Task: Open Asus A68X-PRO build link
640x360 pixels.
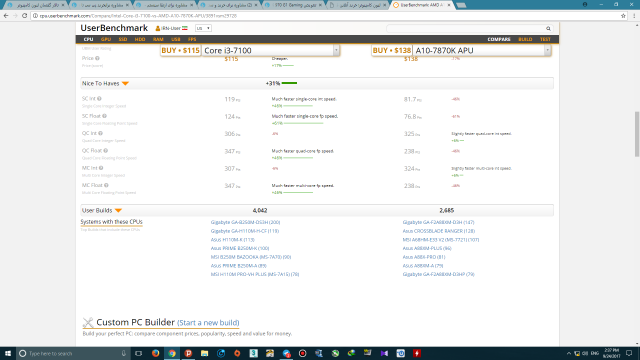Action: coord(424,257)
